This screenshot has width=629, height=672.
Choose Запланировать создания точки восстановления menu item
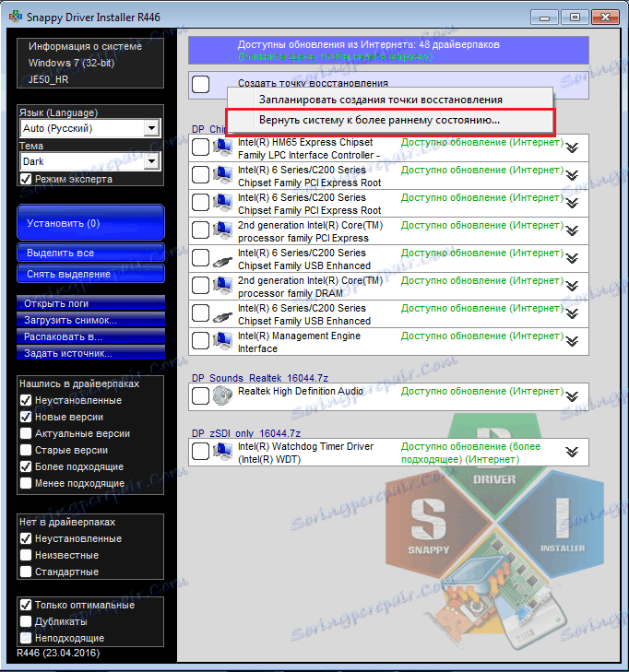tap(390, 100)
